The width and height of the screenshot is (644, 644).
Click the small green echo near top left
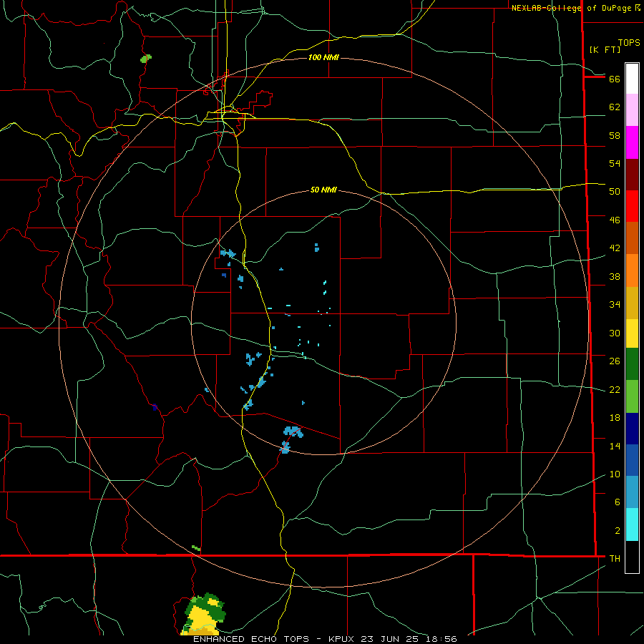(146, 59)
